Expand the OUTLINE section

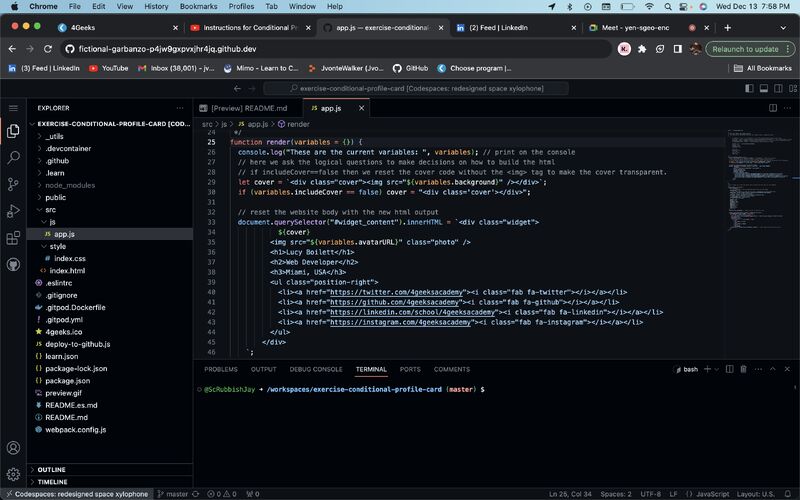click(52, 469)
